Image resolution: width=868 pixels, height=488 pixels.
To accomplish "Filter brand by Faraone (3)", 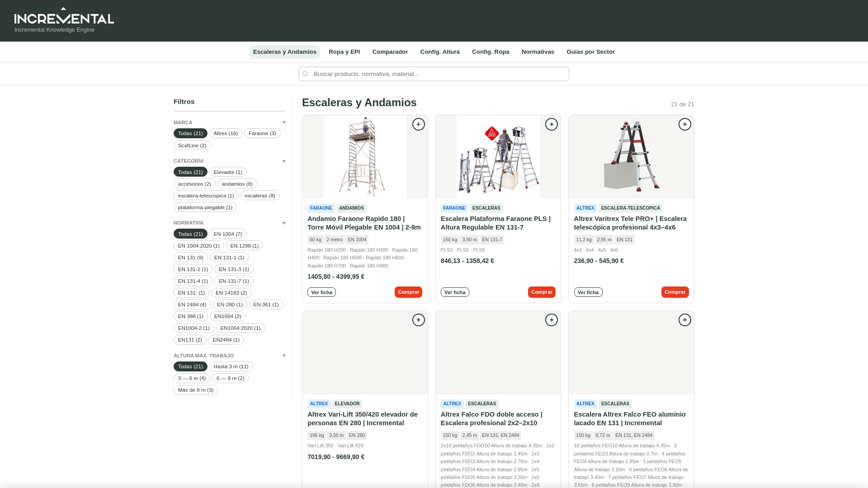I will [x=262, y=133].
